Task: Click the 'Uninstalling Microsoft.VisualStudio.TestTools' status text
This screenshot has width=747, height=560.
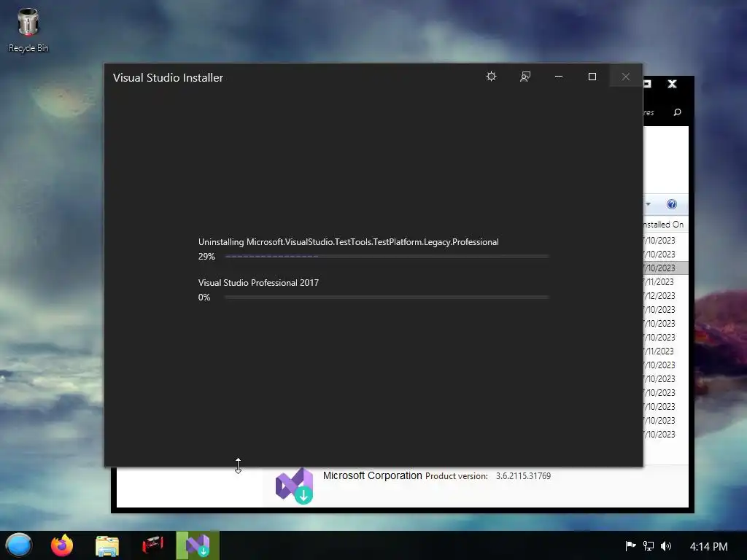Action: pyautogui.click(x=348, y=242)
